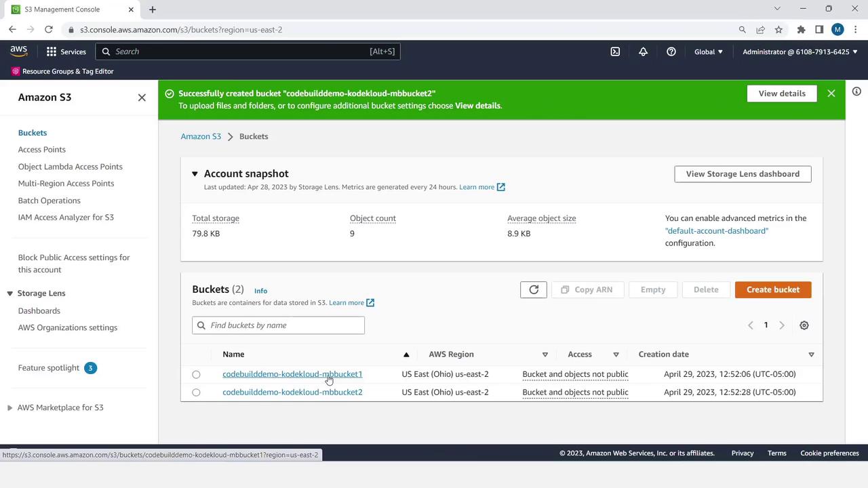Click the Create bucket button
The height and width of the screenshot is (488, 868).
(773, 289)
